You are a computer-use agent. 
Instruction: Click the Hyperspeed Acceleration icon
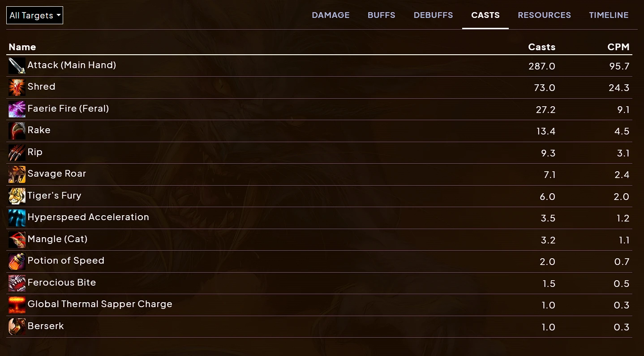(17, 218)
